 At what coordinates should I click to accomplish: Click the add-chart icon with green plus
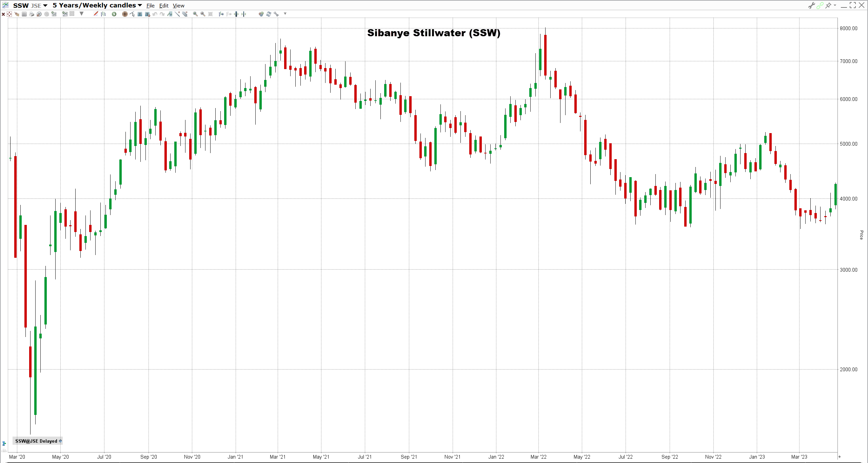pyautogui.click(x=54, y=14)
